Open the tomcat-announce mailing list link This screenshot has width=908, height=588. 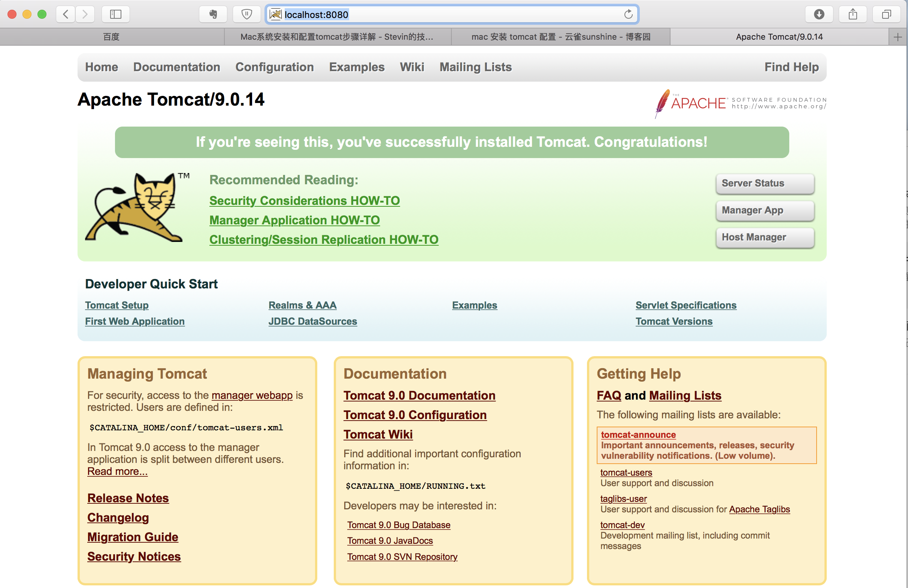tap(638, 435)
